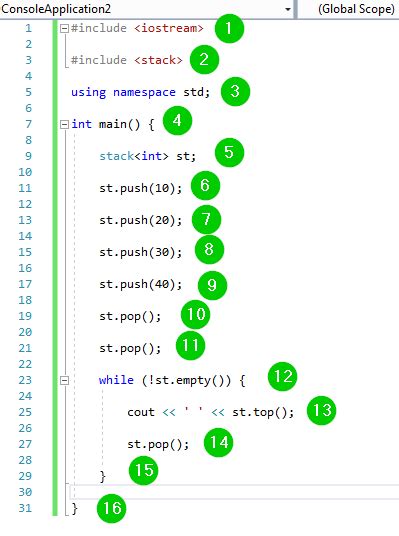Collapse the int main() function block
Viewport: 399px width, 536px height.
(64, 124)
